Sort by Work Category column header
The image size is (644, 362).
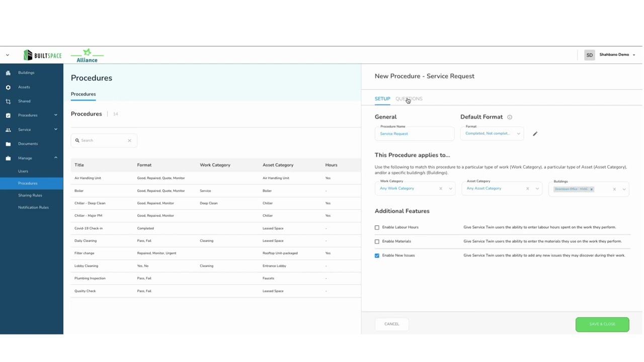click(215, 165)
